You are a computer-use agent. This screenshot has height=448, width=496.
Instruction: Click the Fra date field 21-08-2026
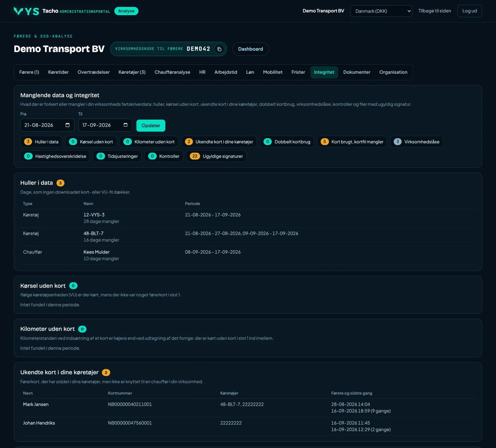(x=47, y=125)
